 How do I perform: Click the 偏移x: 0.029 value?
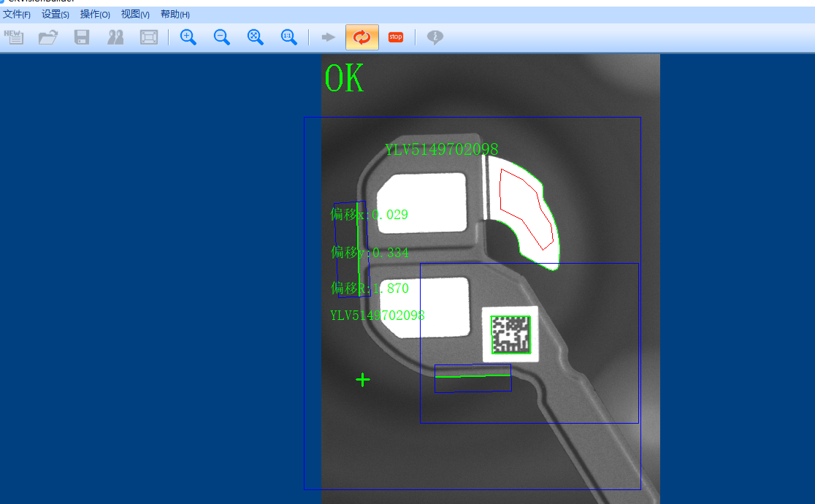point(369,214)
